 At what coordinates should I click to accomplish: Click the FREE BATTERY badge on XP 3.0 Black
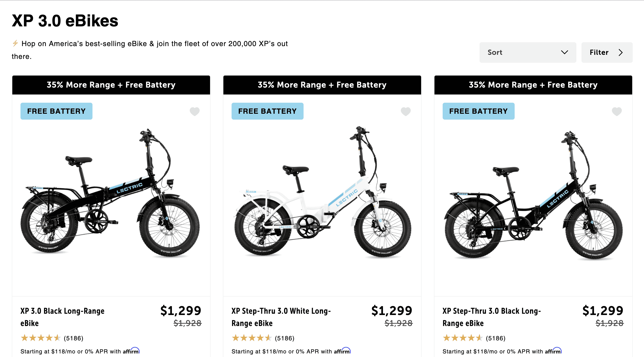(x=56, y=111)
